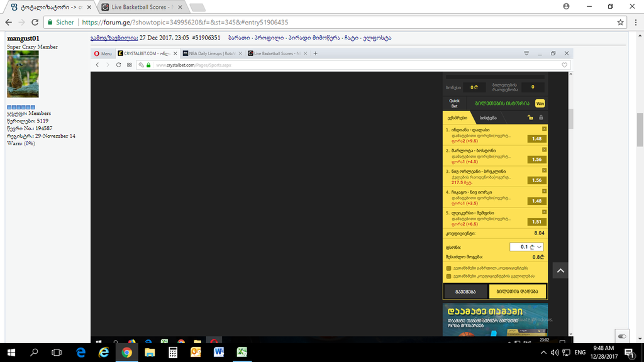Open the Chrome user profile icon
Screen dimensions: 644x362
566,6
